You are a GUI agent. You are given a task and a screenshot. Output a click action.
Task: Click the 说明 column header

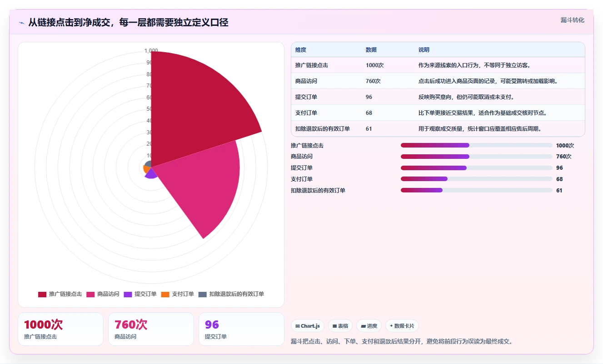[x=424, y=50]
